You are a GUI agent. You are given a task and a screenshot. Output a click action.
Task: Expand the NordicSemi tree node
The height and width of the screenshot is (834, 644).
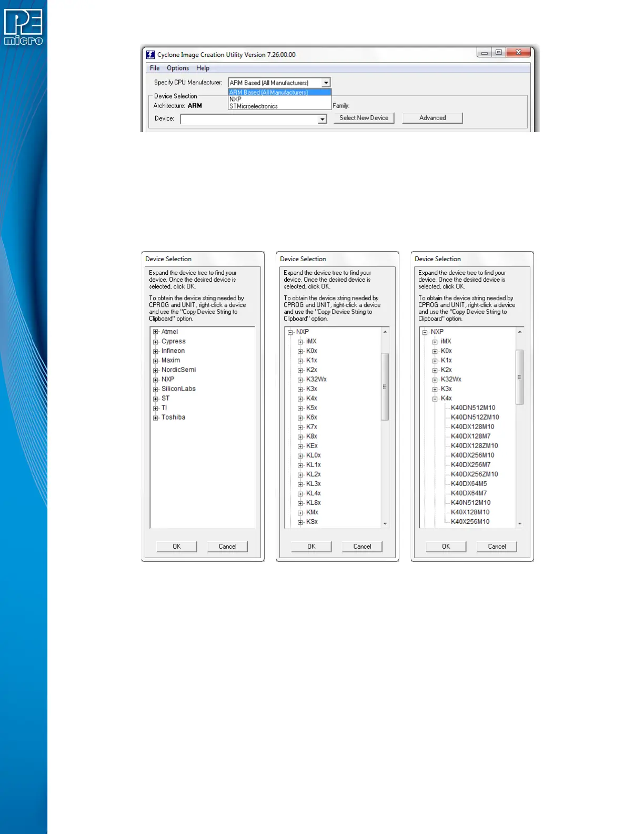pos(156,370)
